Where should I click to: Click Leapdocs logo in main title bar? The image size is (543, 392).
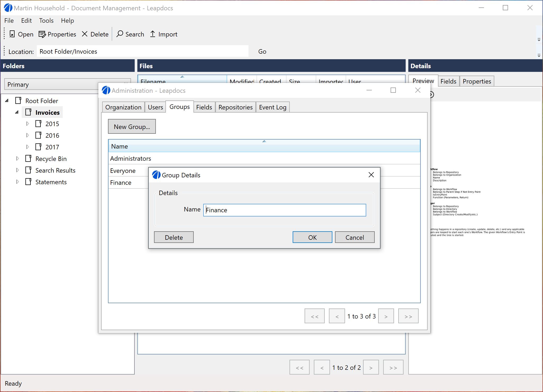(8, 8)
